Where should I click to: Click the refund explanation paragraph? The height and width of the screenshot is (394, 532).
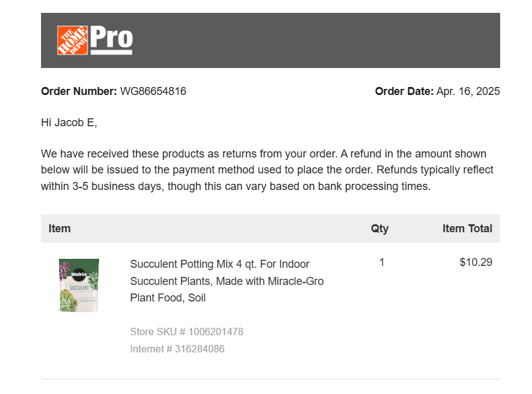click(x=267, y=170)
